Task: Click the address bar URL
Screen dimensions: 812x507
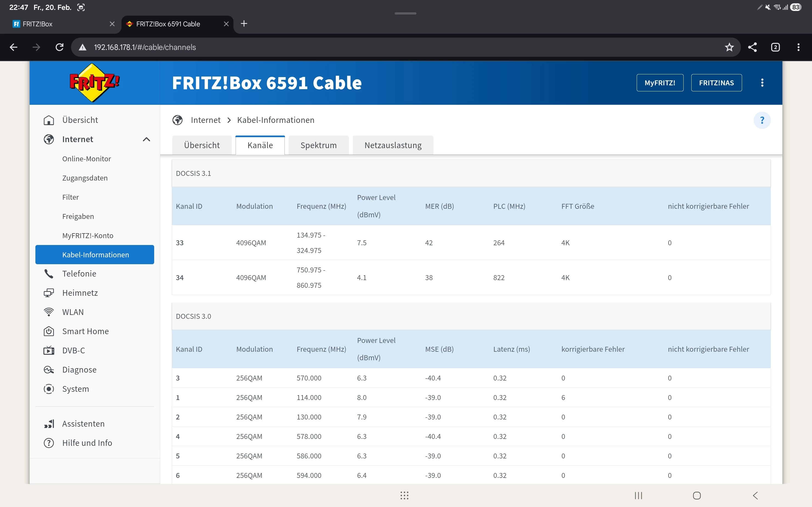Action: (x=145, y=47)
